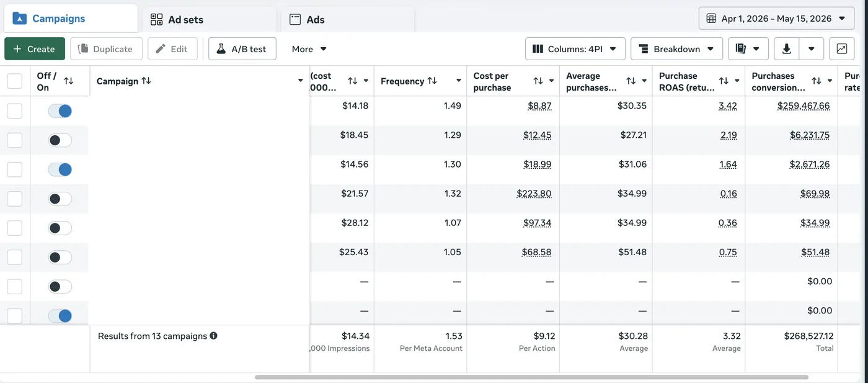Image resolution: width=868 pixels, height=383 pixels.
Task: Open the Frequency column caret menu
Action: [459, 81]
